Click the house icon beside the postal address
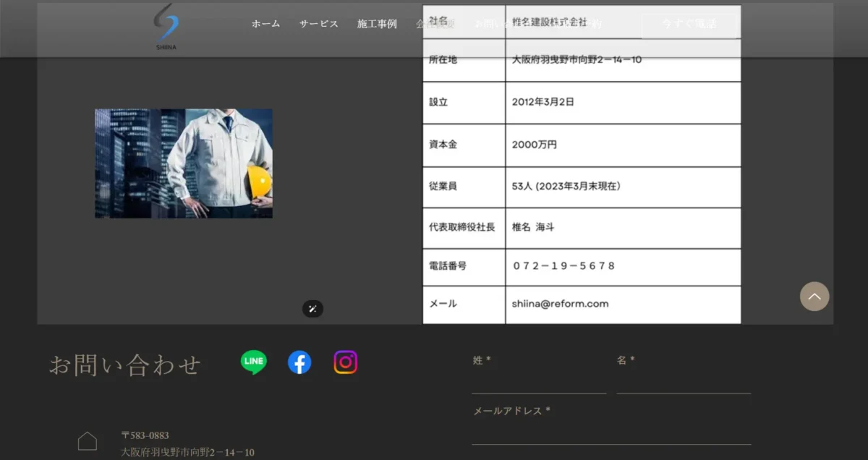Screen dimensions: 868x460 [88, 441]
